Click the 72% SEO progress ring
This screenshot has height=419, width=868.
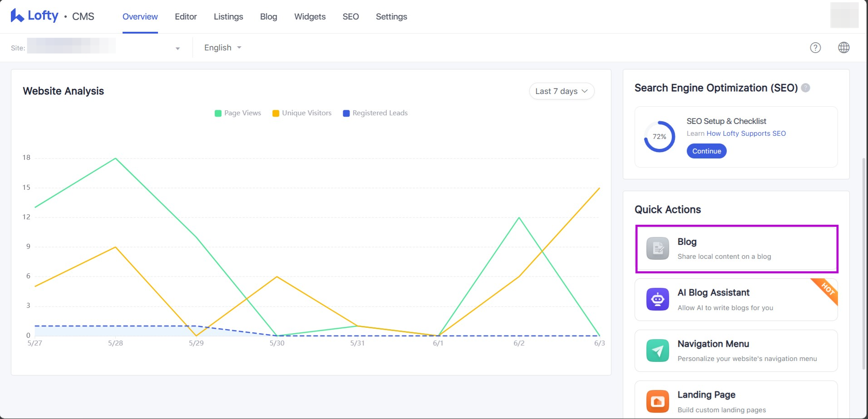659,137
